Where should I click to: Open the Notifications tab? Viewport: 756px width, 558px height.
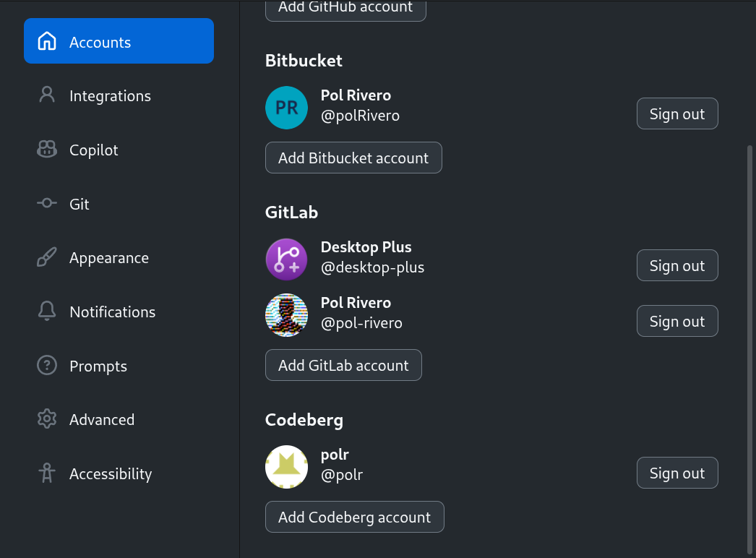[x=119, y=311]
